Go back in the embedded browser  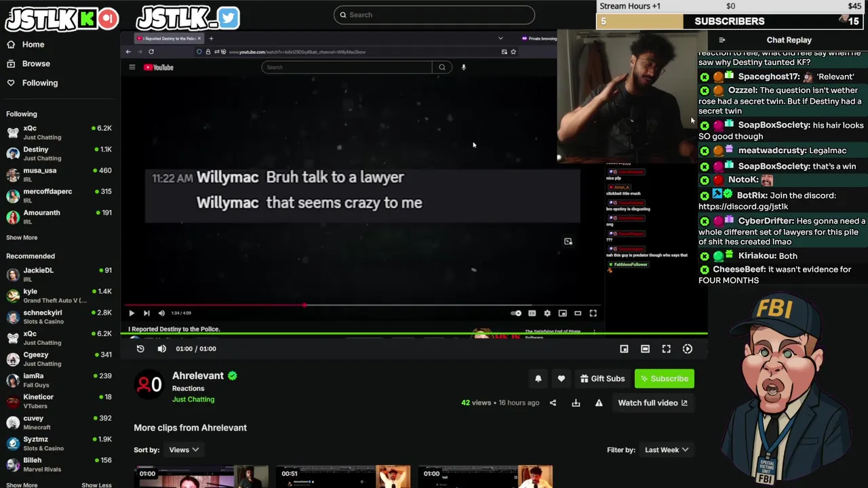pyautogui.click(x=128, y=52)
